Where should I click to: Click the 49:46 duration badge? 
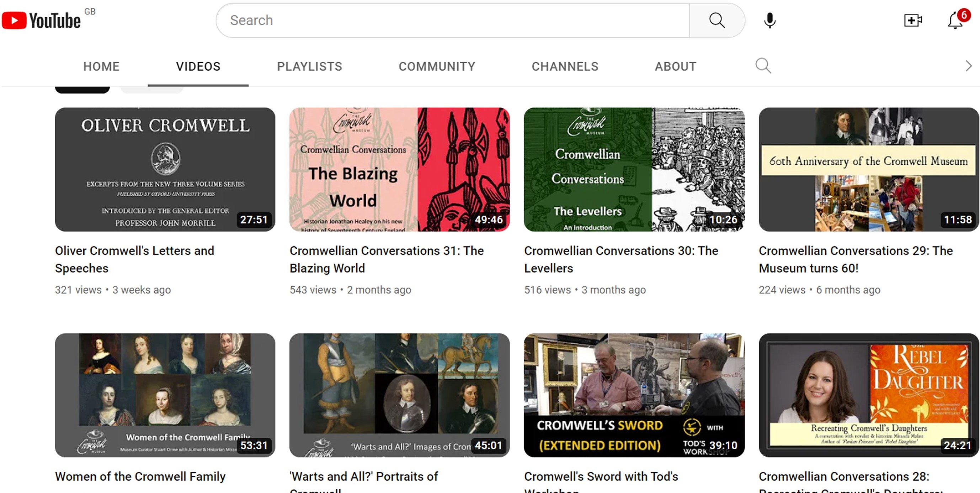[x=489, y=220]
